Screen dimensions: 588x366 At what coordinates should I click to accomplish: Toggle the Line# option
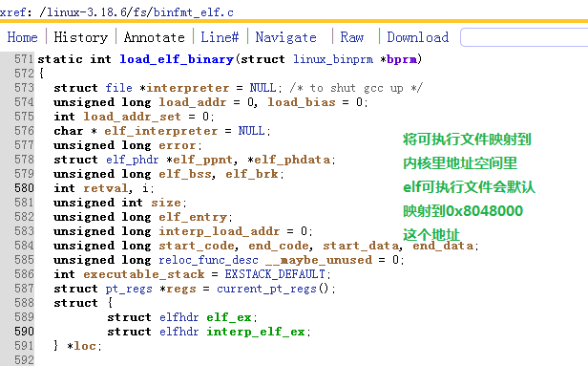point(220,37)
